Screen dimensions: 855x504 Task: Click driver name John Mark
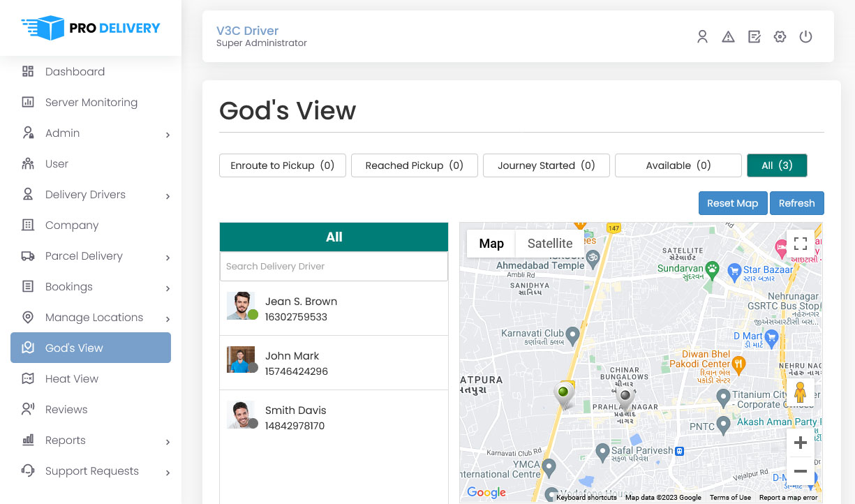click(x=292, y=356)
